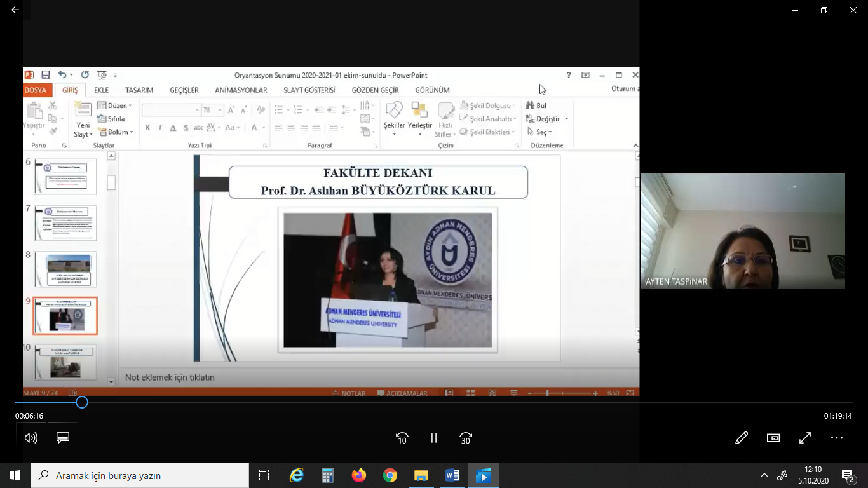Launch Calculator from the taskbar

[x=328, y=475]
